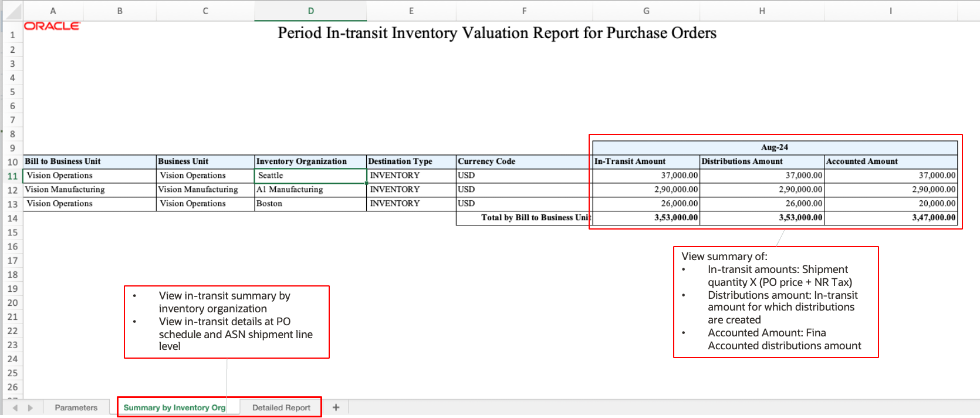Select the 37,000.00 In-Transit Amount cell
The width and height of the screenshot is (980, 418).
646,176
